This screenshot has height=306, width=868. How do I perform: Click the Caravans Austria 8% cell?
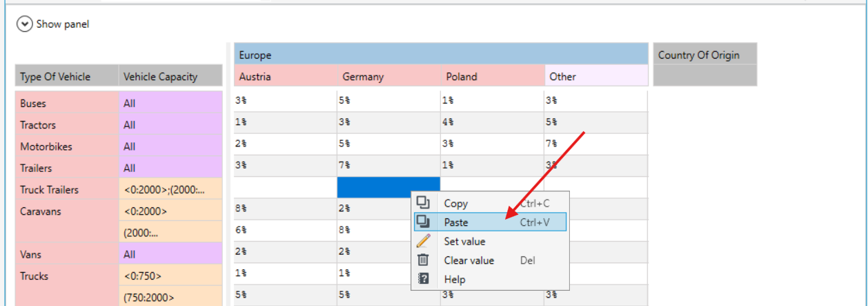(x=285, y=209)
